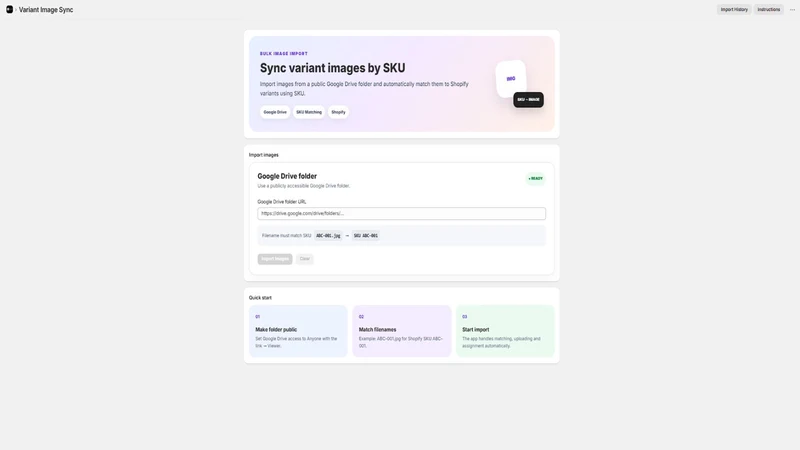Click the Filename must match SKU hint text
Screen dimensions: 800x450
[286, 236]
